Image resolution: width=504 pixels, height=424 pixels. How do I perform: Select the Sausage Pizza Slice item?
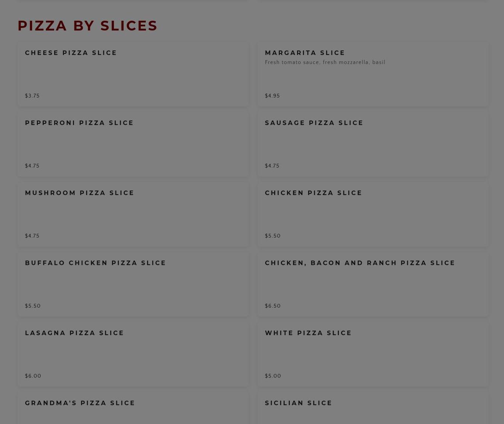pos(373,144)
